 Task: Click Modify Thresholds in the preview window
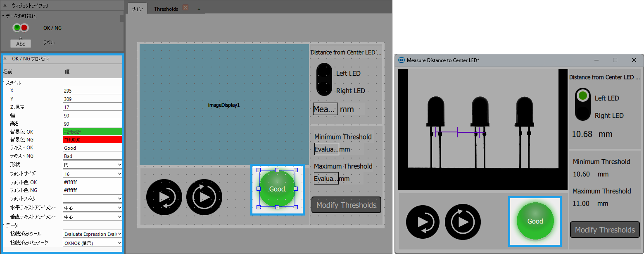pos(605,230)
